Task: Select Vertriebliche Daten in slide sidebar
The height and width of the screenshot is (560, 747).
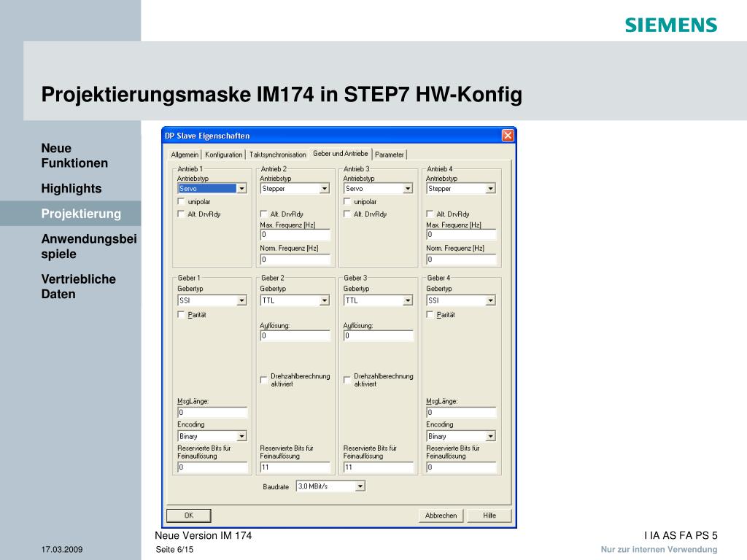Action: [79, 287]
